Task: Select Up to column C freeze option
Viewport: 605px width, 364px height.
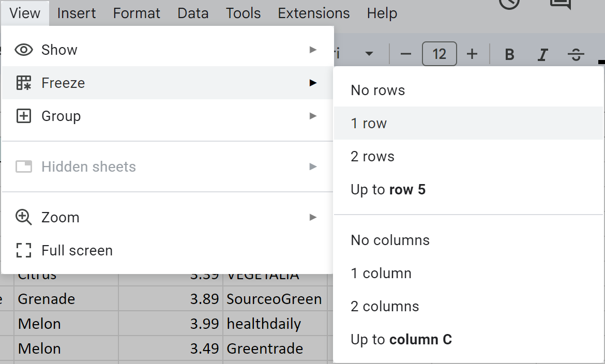Action: (x=401, y=340)
